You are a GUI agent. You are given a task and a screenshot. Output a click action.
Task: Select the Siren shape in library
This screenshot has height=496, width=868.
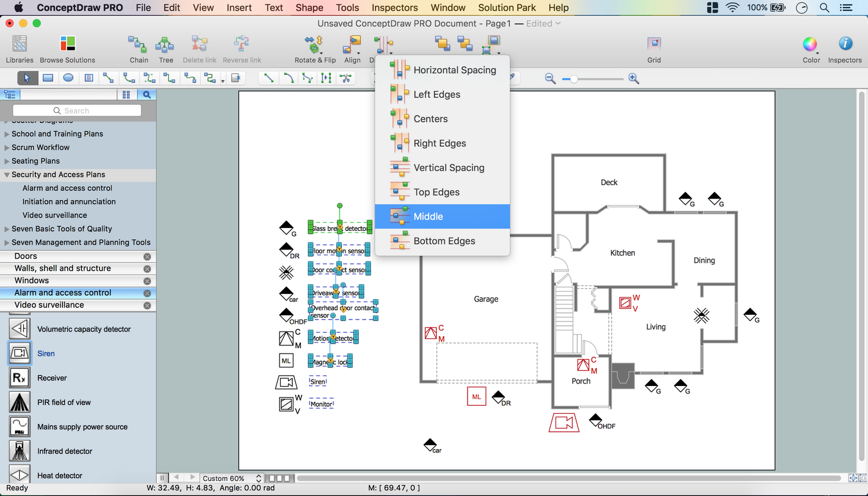pos(20,353)
